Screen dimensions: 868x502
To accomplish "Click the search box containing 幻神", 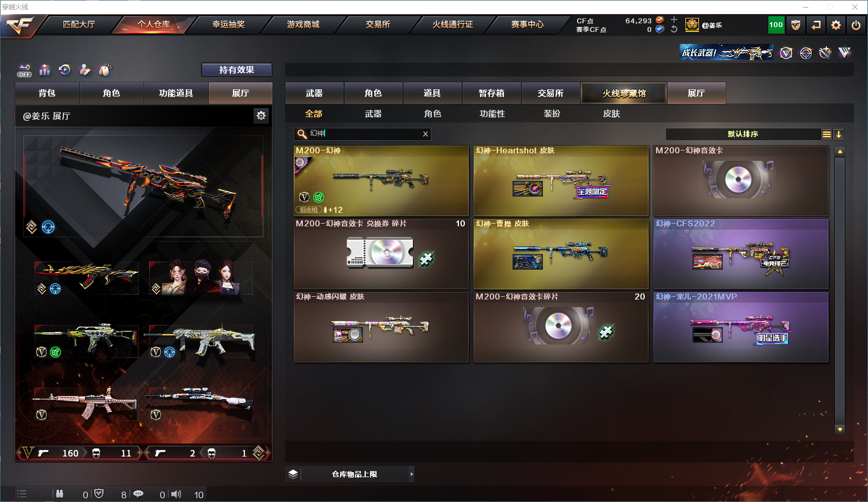I will click(x=362, y=134).
